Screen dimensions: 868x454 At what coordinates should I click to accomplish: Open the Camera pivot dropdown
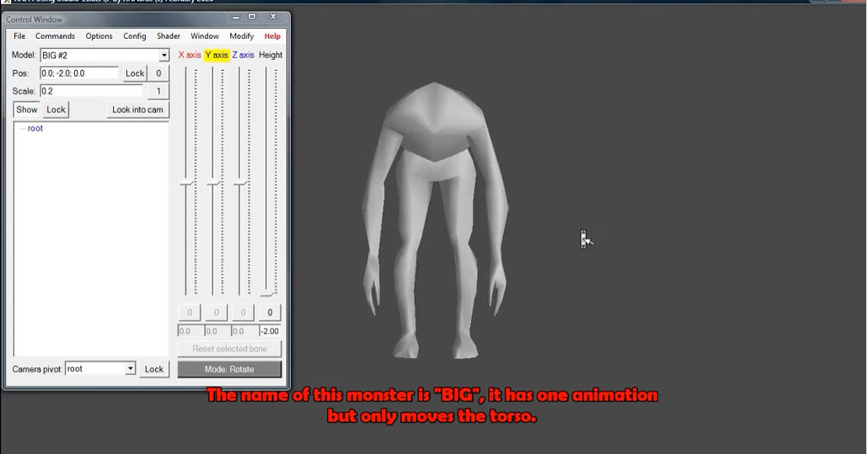click(130, 369)
